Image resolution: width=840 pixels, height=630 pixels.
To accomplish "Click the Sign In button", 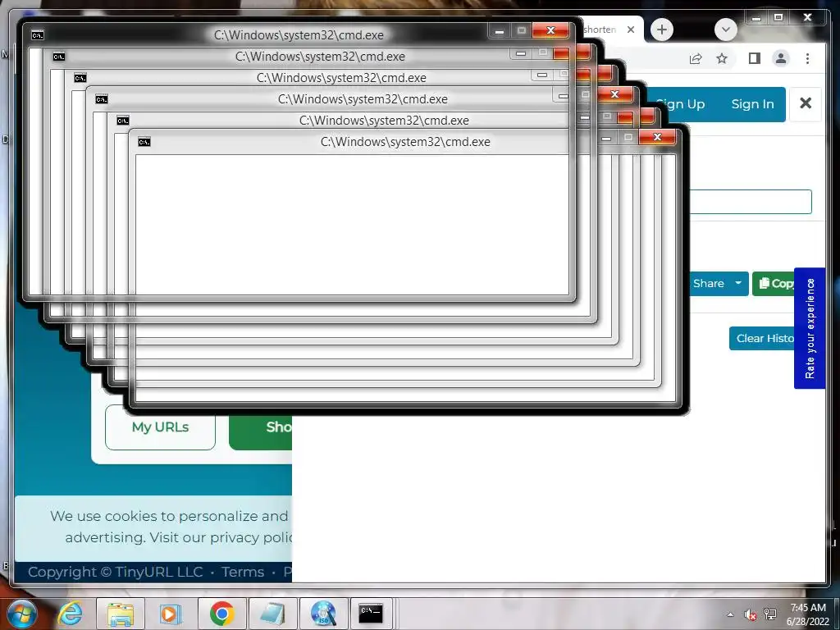I will (753, 104).
